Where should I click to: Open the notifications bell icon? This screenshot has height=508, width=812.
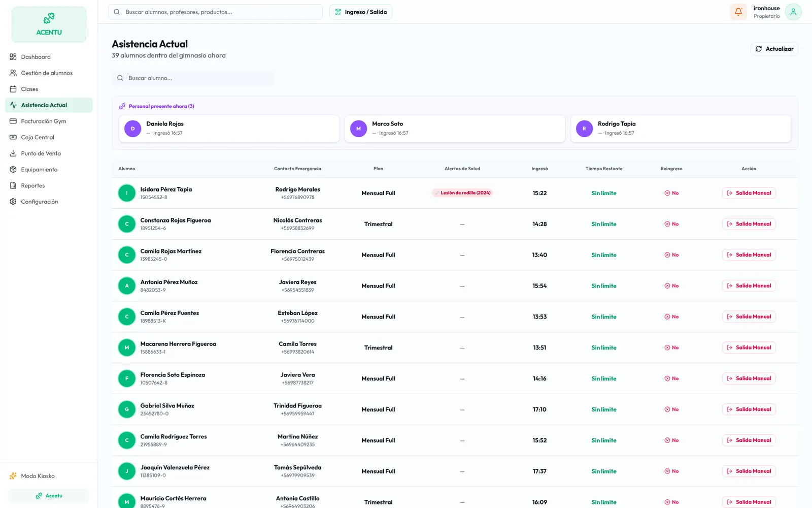point(738,12)
